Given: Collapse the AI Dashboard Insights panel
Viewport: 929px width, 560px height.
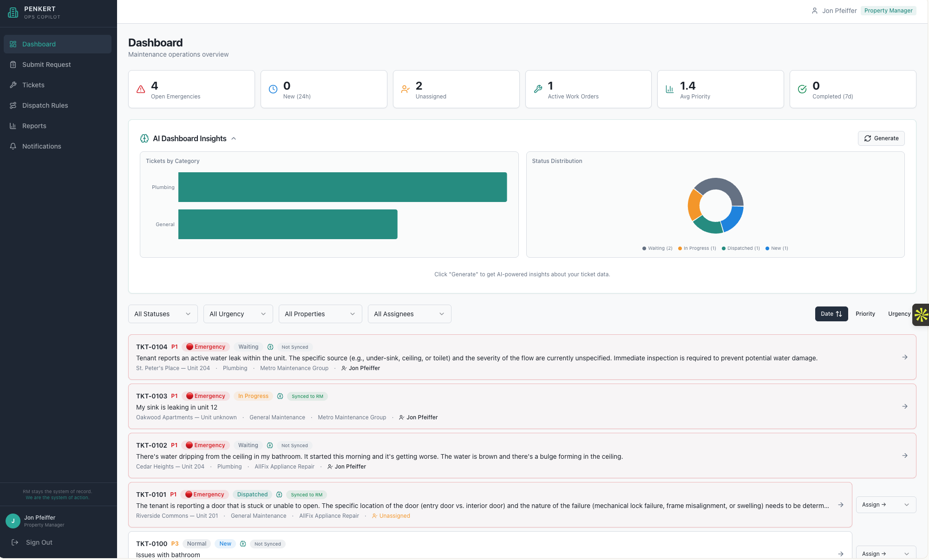Looking at the screenshot, I should 234,138.
